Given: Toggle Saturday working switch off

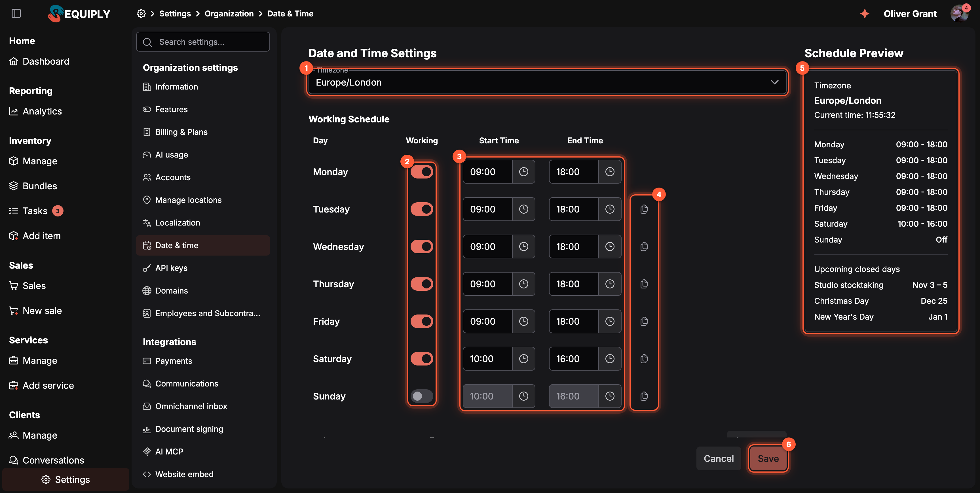Looking at the screenshot, I should point(422,359).
